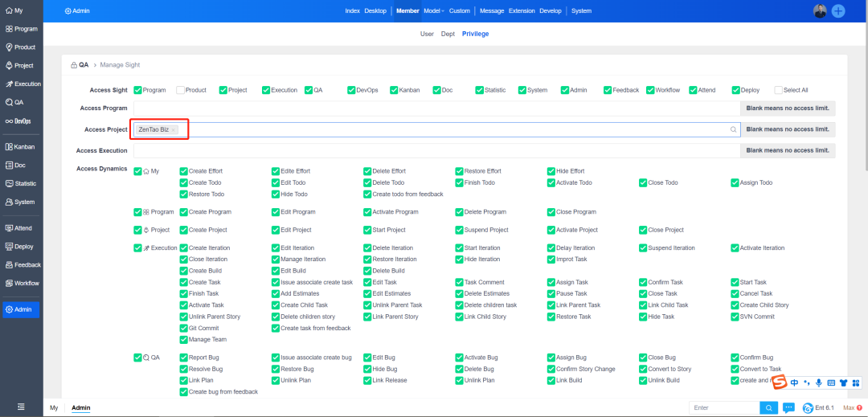Open the chat message icon in the bottom bar
This screenshot has height=417, width=868.
click(x=788, y=408)
